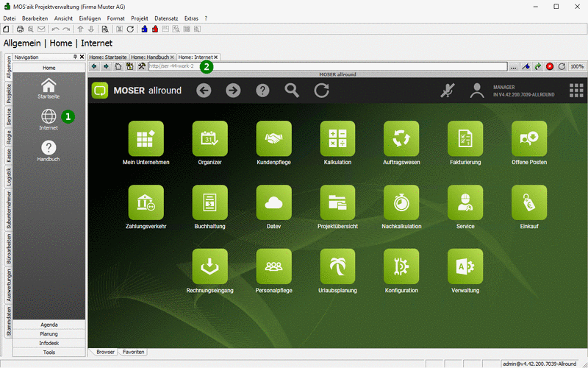Open the MOSER allround search magnifier
Image resolution: width=588 pixels, height=368 pixels.
[x=292, y=91]
